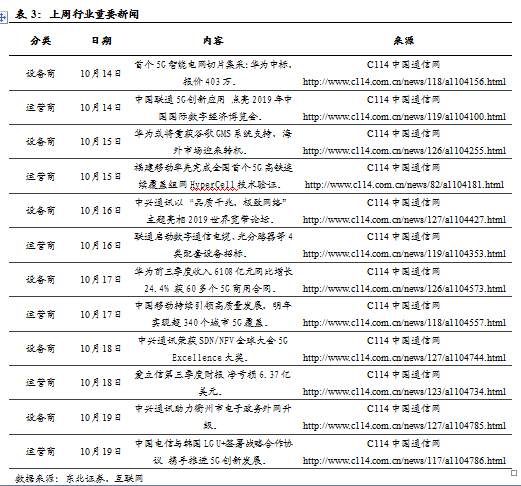Open link ending news/127/a1104744.html
The width and height of the screenshot is (521, 486).
click(x=404, y=358)
